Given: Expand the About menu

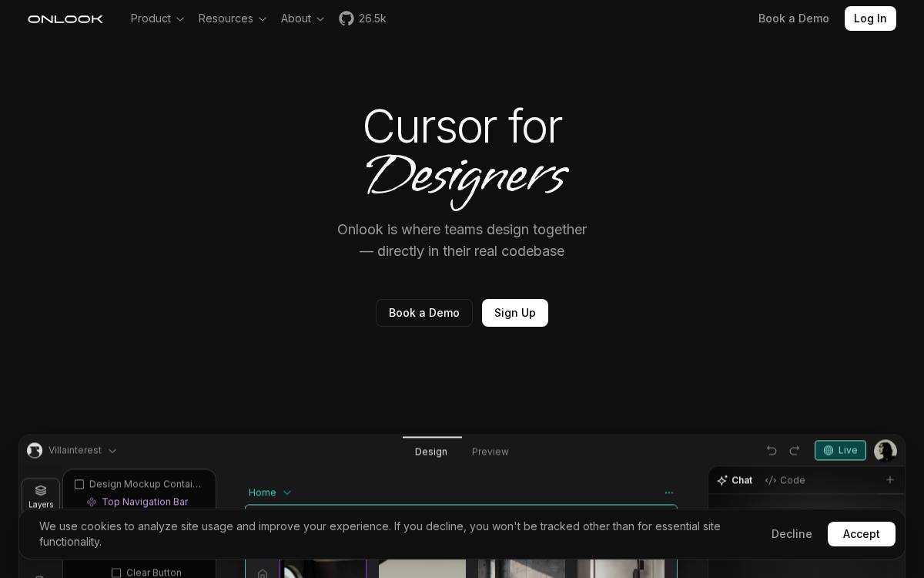Looking at the screenshot, I should pos(303,18).
